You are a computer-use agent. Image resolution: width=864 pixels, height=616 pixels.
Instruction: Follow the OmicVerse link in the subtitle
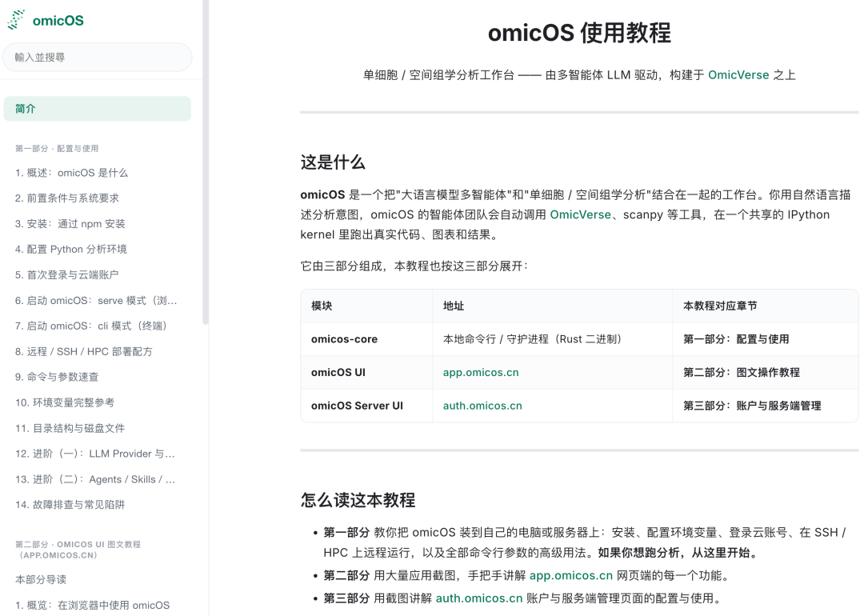738,75
